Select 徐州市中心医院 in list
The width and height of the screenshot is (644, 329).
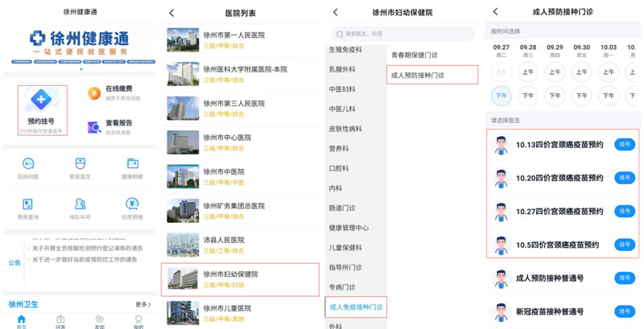240,142
